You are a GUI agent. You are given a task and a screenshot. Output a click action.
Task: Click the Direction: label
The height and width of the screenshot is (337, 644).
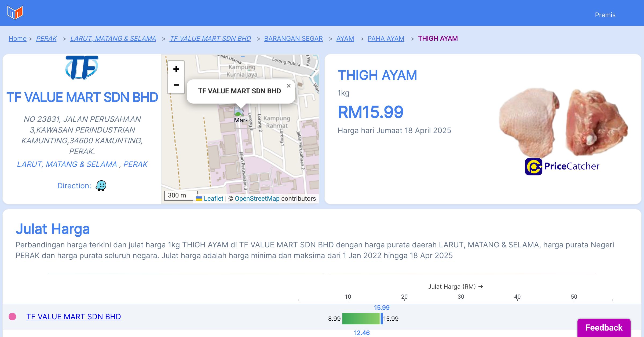(x=74, y=186)
